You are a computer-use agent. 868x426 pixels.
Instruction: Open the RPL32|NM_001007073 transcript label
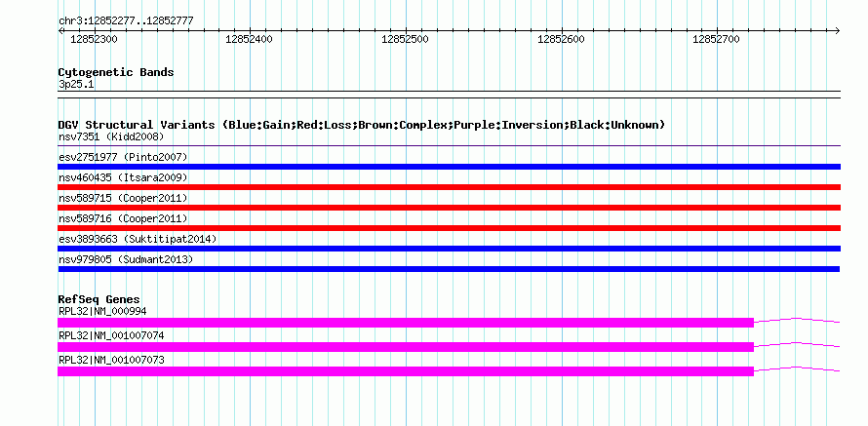111,360
